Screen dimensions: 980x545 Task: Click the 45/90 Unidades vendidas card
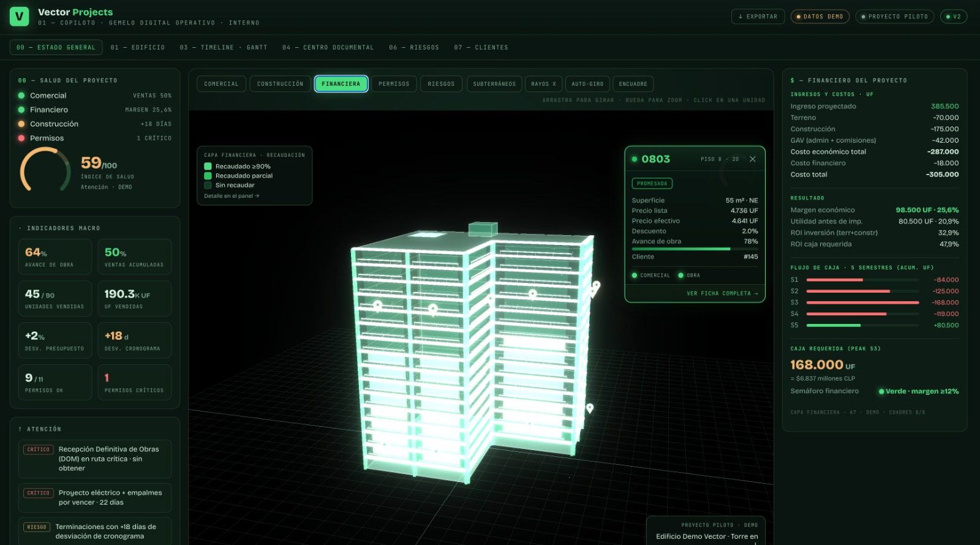coord(55,298)
